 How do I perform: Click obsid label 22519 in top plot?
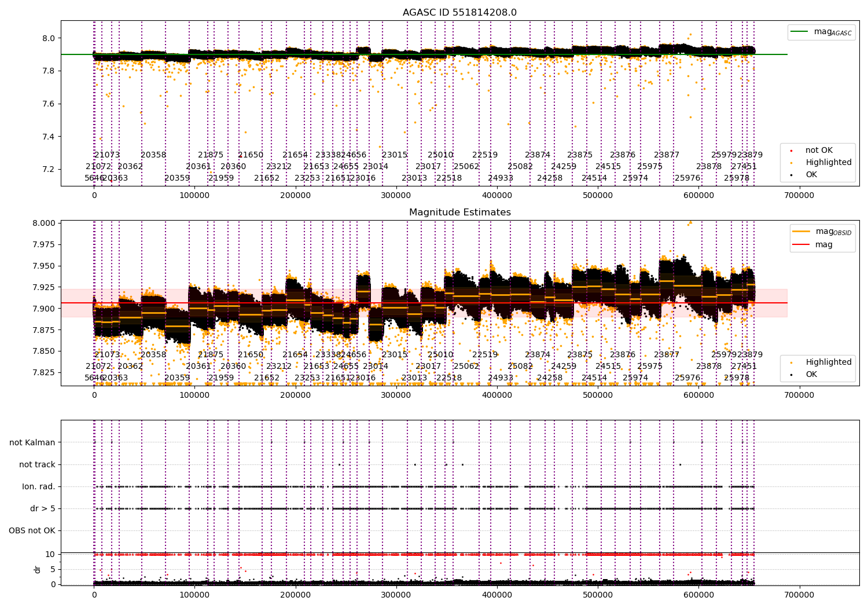click(485, 155)
